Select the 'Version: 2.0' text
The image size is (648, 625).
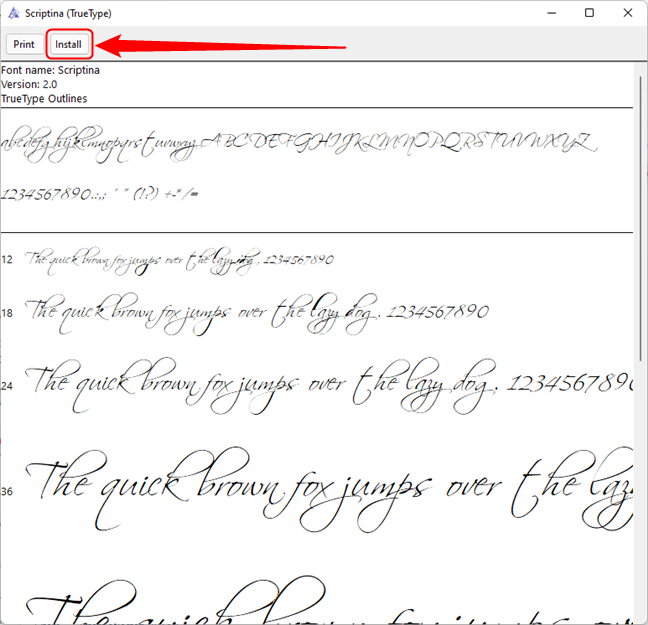pyautogui.click(x=29, y=84)
